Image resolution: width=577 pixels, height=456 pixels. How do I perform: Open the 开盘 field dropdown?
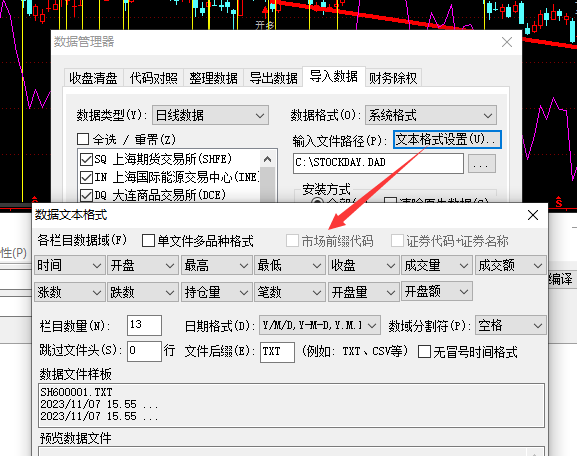143,265
